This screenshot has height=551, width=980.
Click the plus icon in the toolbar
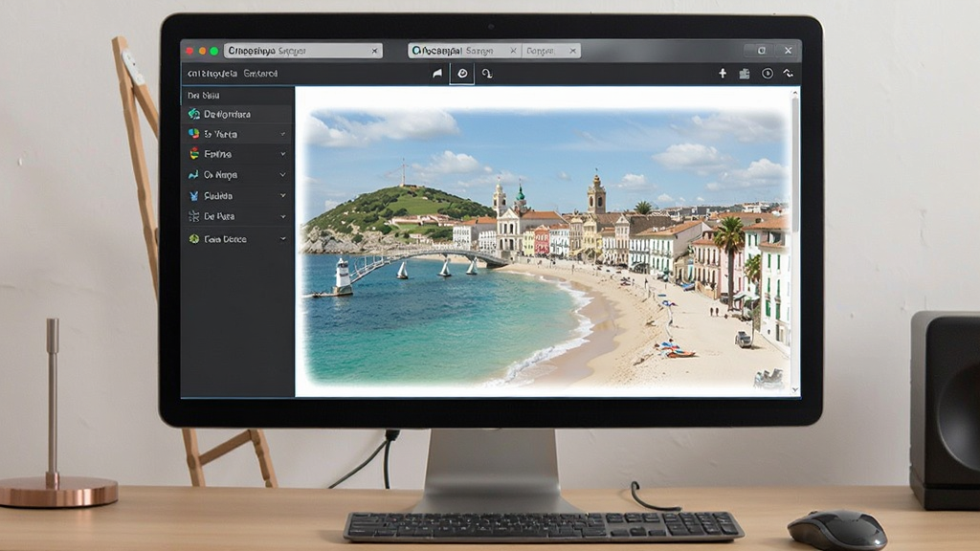(x=723, y=73)
